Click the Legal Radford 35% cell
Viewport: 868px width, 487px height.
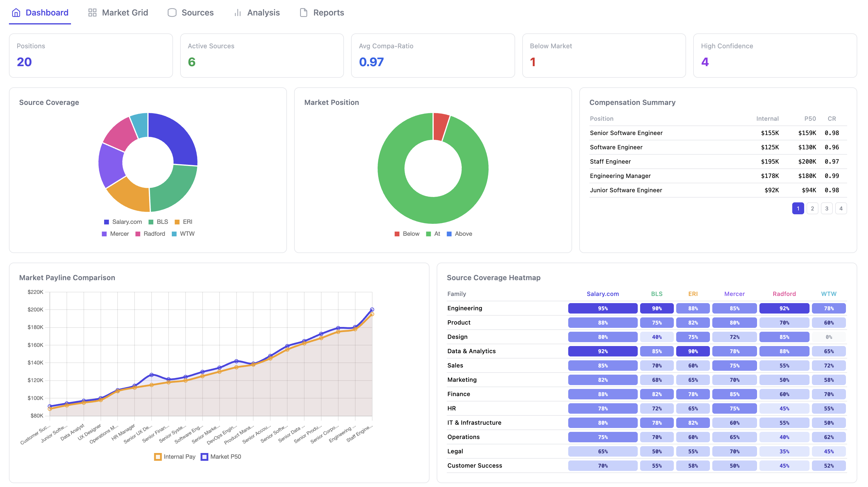pos(784,451)
